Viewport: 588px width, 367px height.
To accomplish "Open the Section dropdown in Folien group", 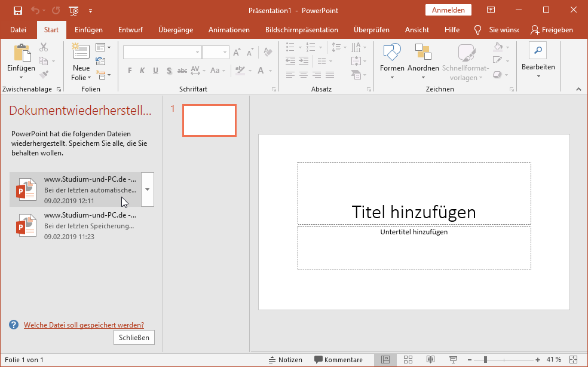I will coord(103,75).
